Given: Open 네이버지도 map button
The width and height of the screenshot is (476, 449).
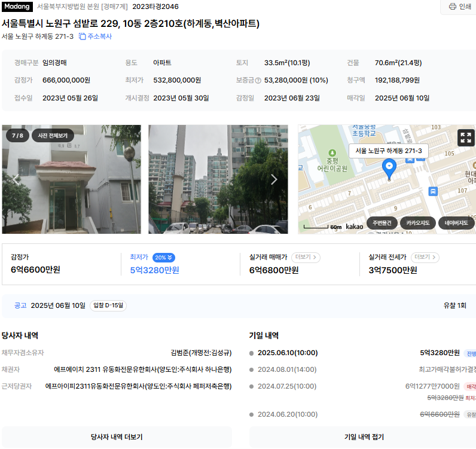Looking at the screenshot, I should pos(456,223).
